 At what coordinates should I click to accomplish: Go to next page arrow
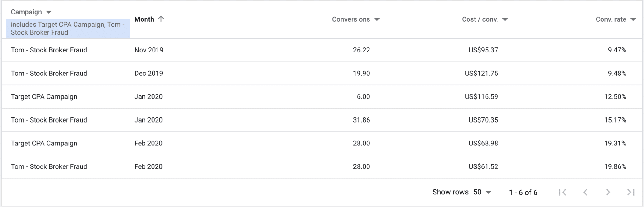pyautogui.click(x=608, y=192)
